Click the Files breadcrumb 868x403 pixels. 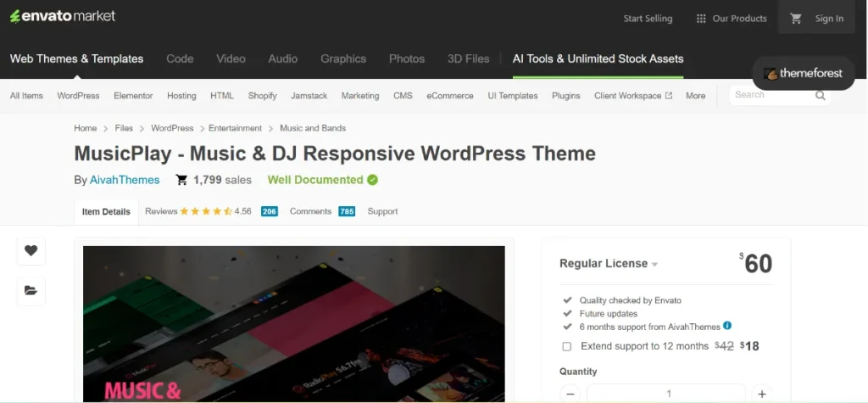(124, 128)
